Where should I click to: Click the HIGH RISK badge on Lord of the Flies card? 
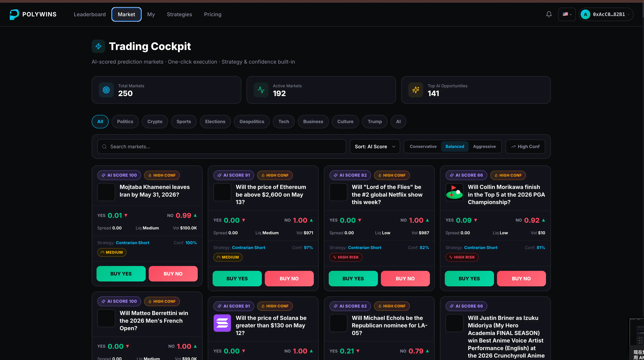point(346,257)
